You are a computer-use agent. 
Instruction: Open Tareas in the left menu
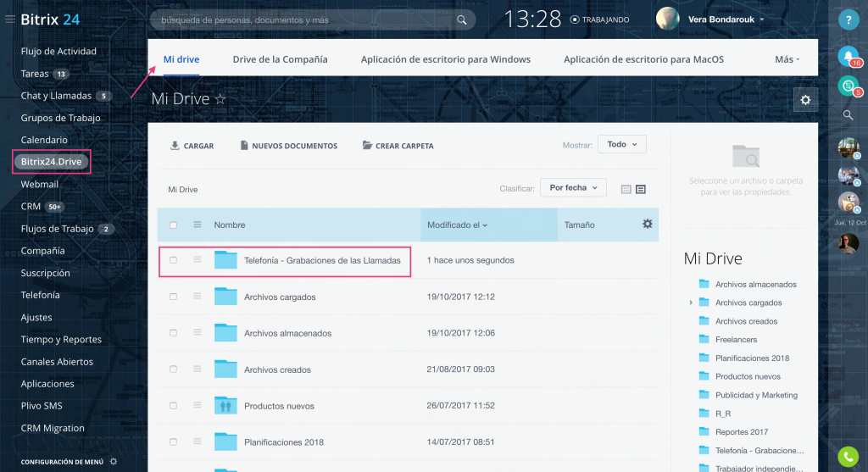pyautogui.click(x=34, y=74)
